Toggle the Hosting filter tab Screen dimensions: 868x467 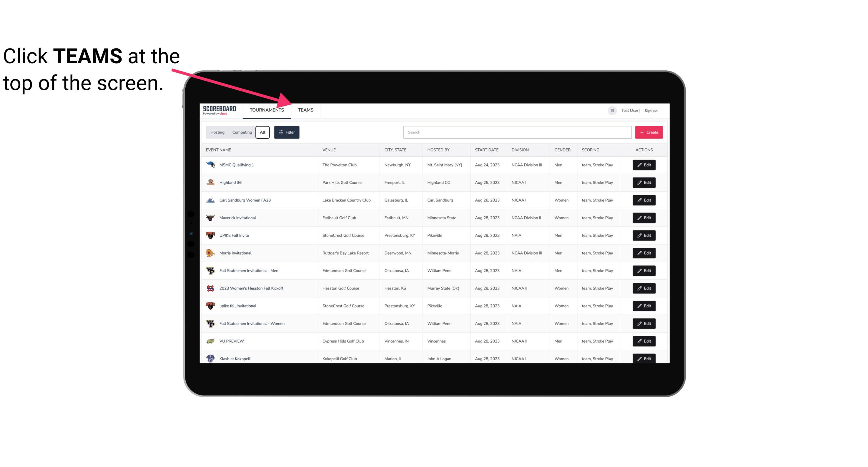click(217, 132)
